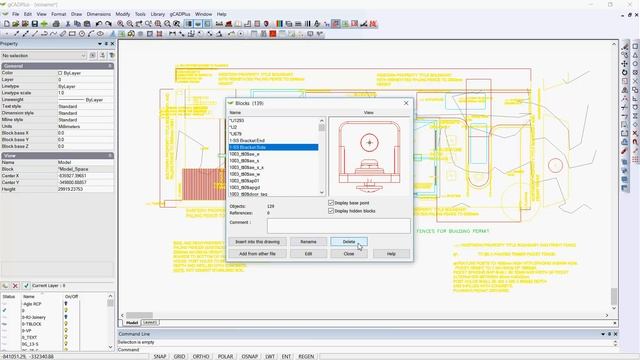Image resolution: width=640 pixels, height=360 pixels.
Task: Toggle ORTHO in the status bar
Action: (201, 356)
